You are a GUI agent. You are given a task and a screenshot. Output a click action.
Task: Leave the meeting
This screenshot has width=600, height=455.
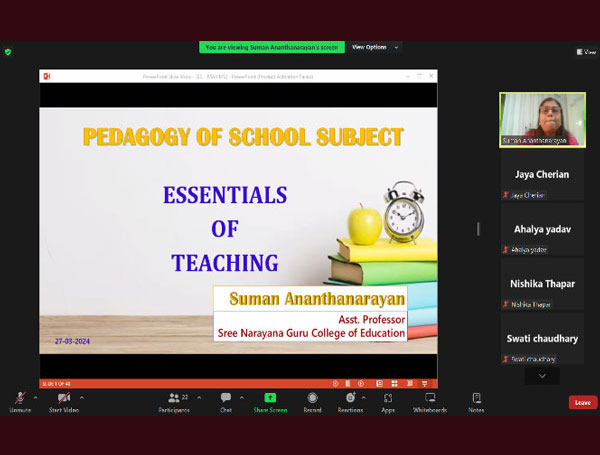coord(583,403)
